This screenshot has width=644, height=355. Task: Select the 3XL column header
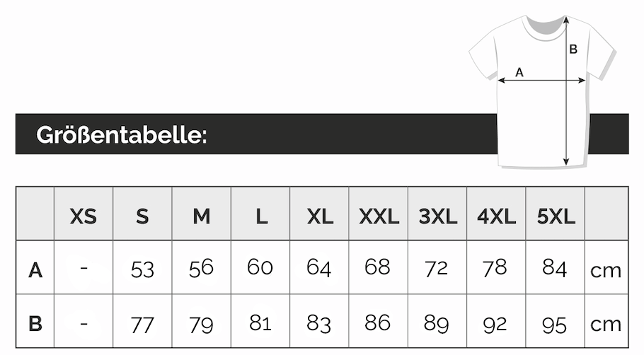(437, 216)
